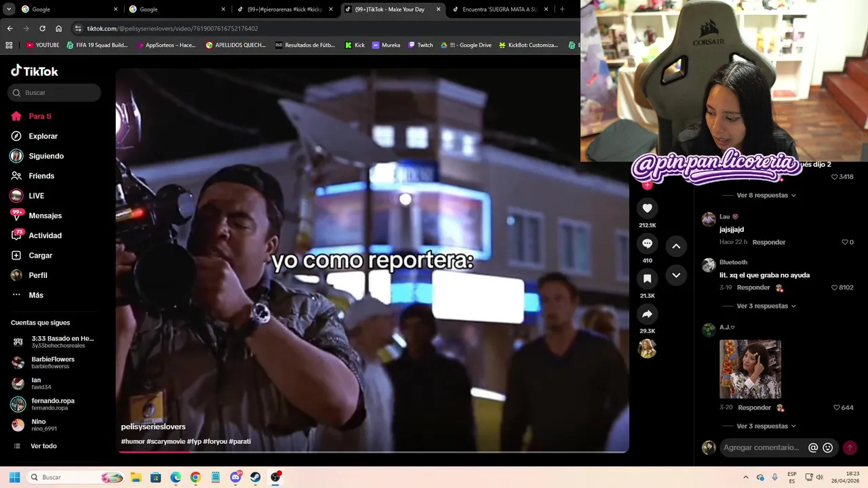Like the top comment with 3418 likes
Viewport: 868px width, 488px height.
pos(835,176)
